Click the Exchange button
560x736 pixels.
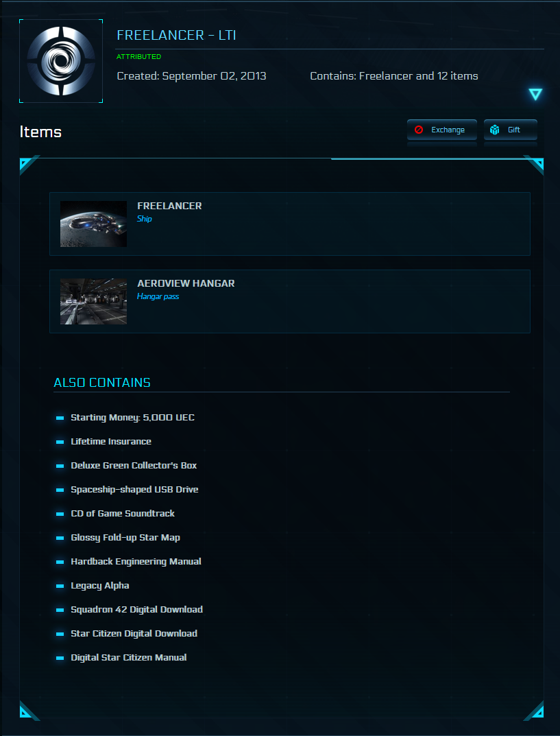click(x=441, y=130)
